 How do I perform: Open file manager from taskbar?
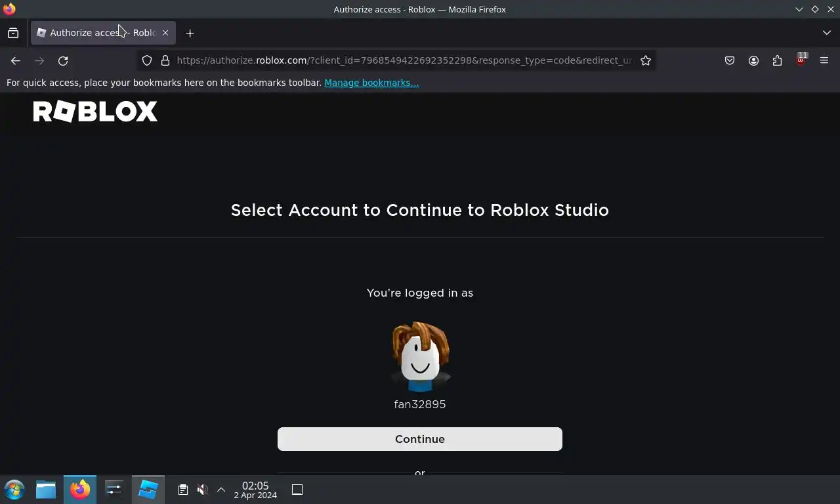[x=46, y=490]
